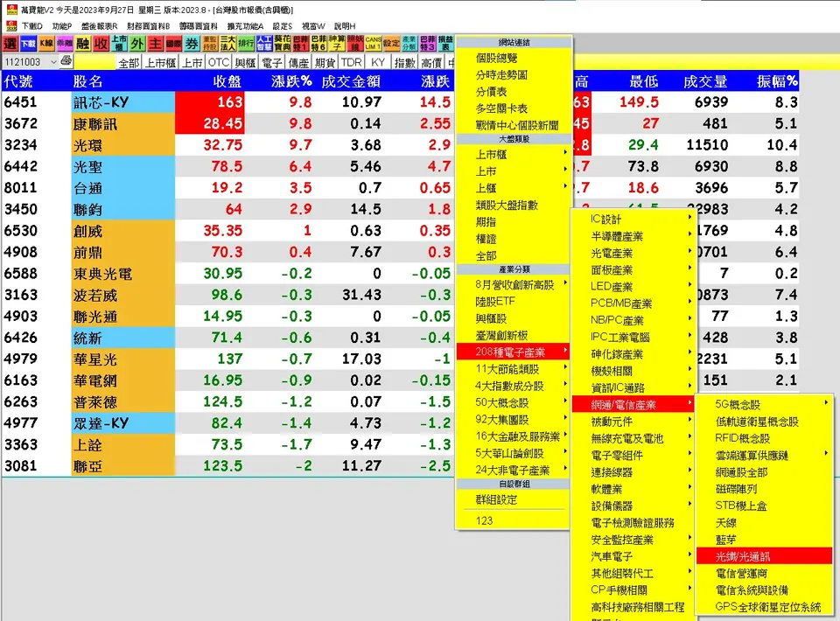The image size is (840, 621).
Task: Open the 功能P menu
Action: pyautogui.click(x=61, y=25)
